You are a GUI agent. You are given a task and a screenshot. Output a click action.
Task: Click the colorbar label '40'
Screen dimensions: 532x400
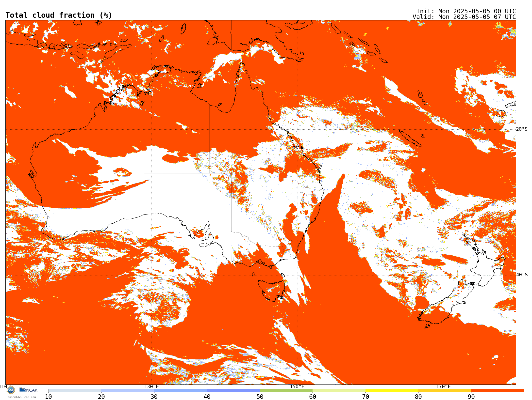[207, 397]
